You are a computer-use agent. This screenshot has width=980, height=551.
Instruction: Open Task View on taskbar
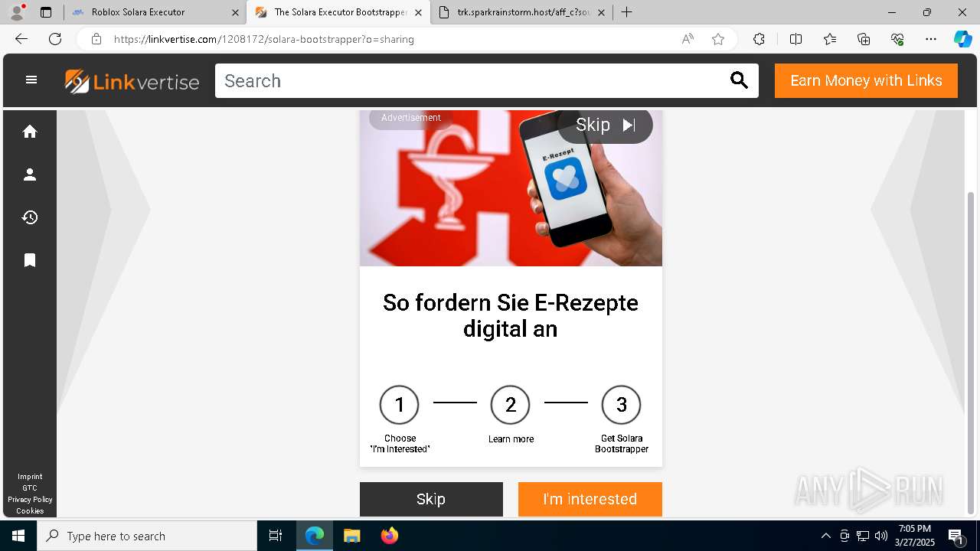tap(276, 536)
